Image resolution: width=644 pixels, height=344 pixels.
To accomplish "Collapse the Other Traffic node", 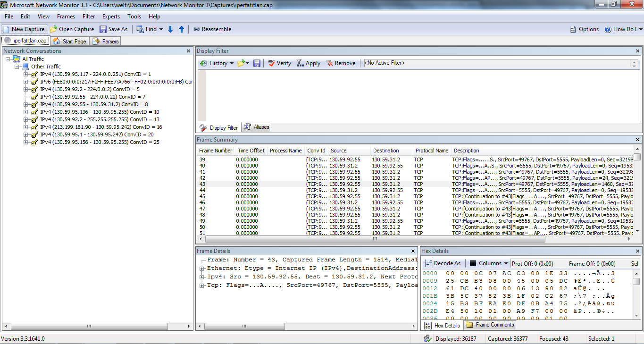I will (17, 67).
